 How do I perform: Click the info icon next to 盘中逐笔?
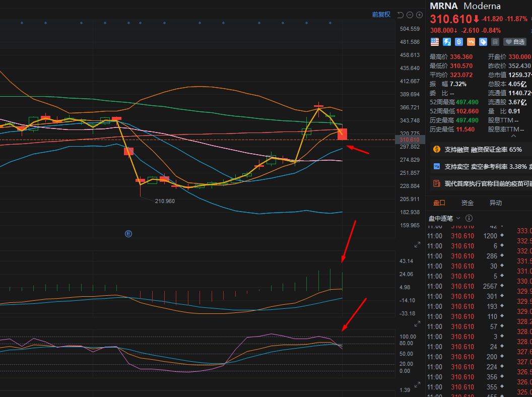469,218
